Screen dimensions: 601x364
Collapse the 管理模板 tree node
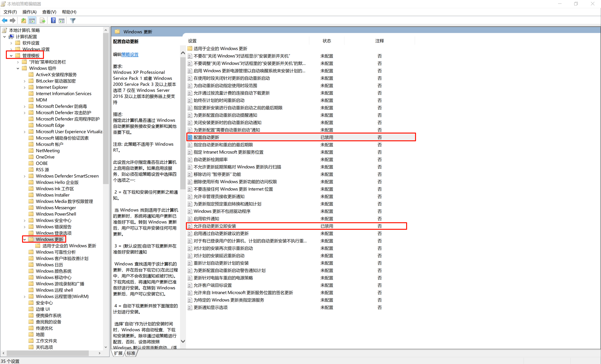11,56
